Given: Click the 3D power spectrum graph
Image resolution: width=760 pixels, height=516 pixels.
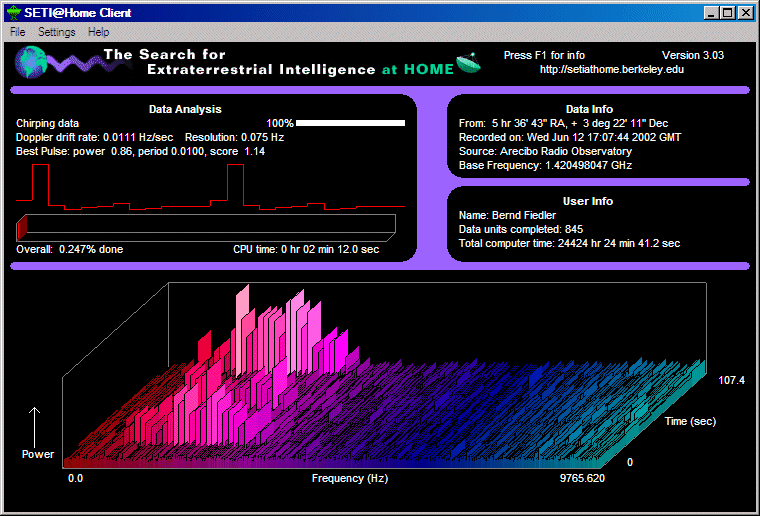Looking at the screenshot, I should [x=384, y=375].
